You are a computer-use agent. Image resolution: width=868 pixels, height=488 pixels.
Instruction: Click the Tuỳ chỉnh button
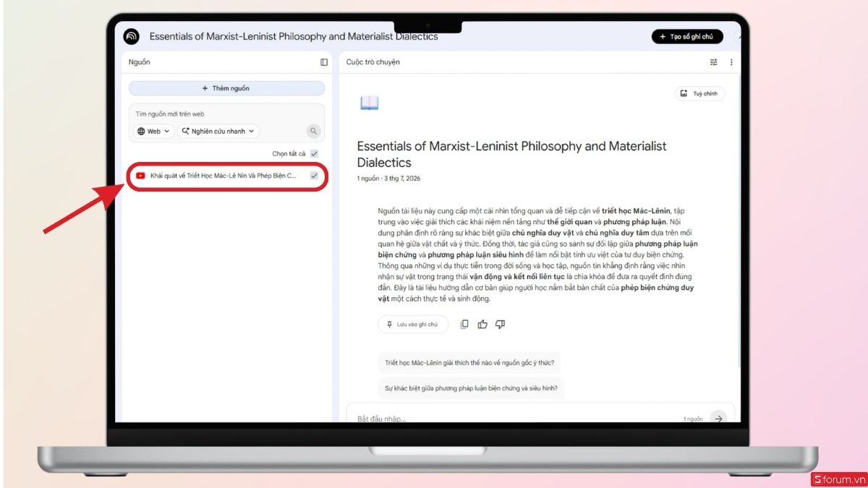(x=700, y=94)
